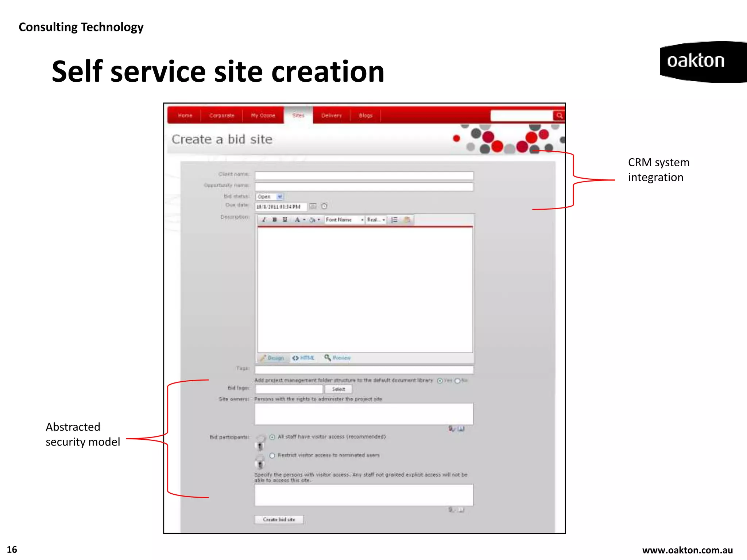Image resolution: width=747 pixels, height=560 pixels.
Task: Click the search magnifier icon in red bar
Action: 559,116
